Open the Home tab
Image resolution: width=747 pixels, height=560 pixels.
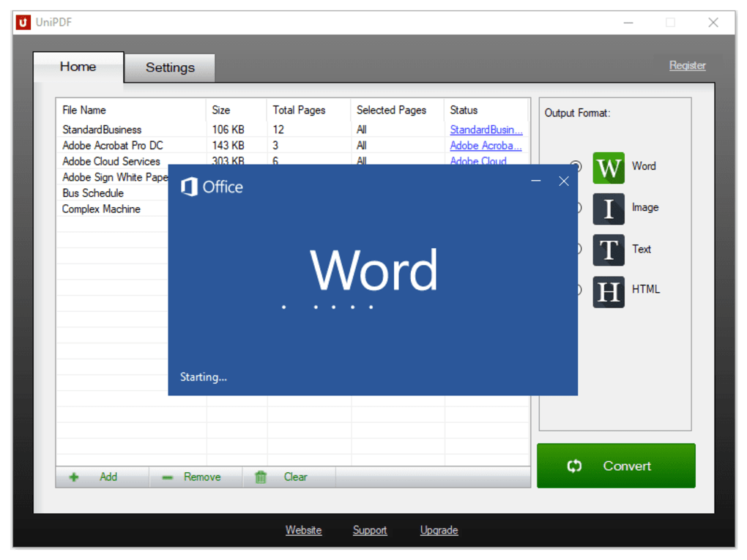click(x=78, y=67)
